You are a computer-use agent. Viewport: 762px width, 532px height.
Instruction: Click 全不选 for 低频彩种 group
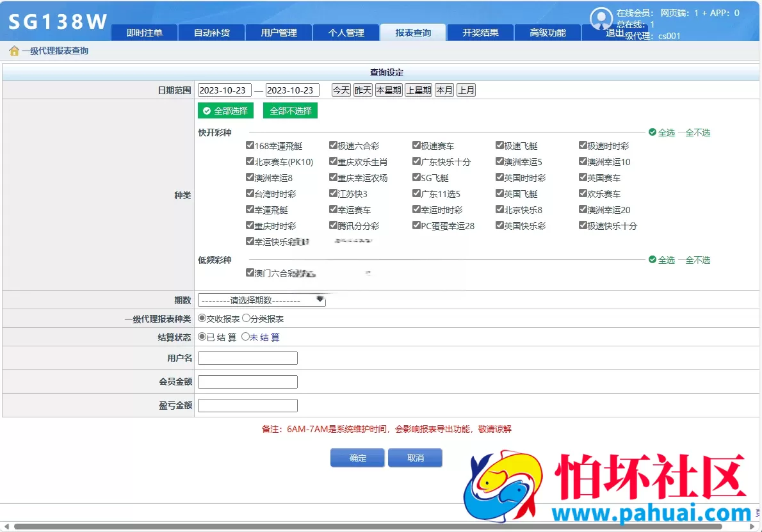coord(698,260)
